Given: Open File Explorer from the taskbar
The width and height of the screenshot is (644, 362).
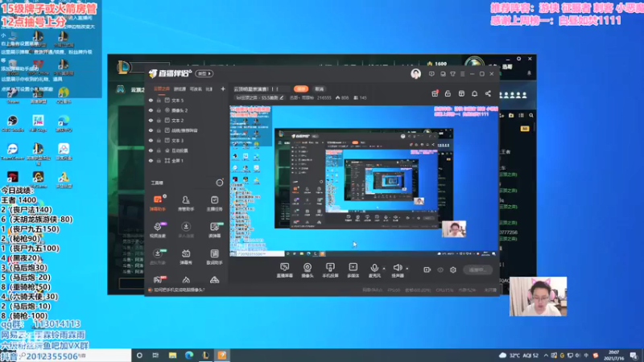Looking at the screenshot, I should (x=172, y=355).
